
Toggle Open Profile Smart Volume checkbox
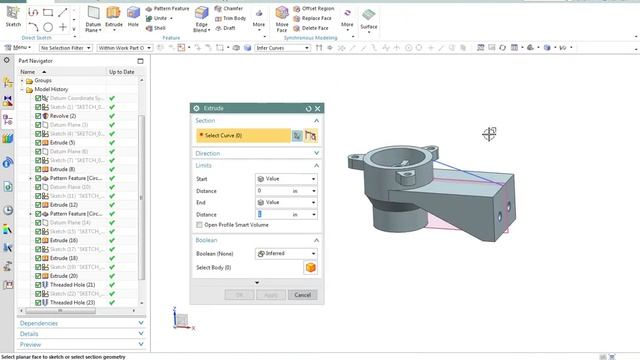[199, 225]
